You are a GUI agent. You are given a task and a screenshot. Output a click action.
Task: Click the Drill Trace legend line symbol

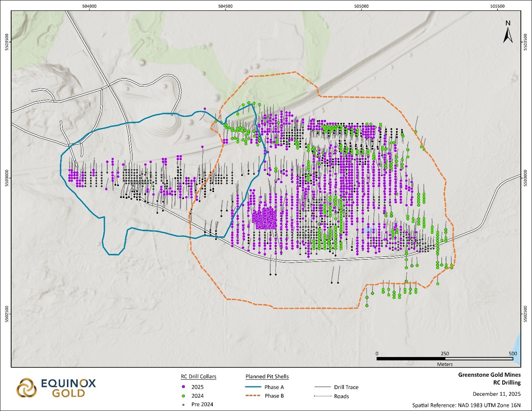[323, 387]
